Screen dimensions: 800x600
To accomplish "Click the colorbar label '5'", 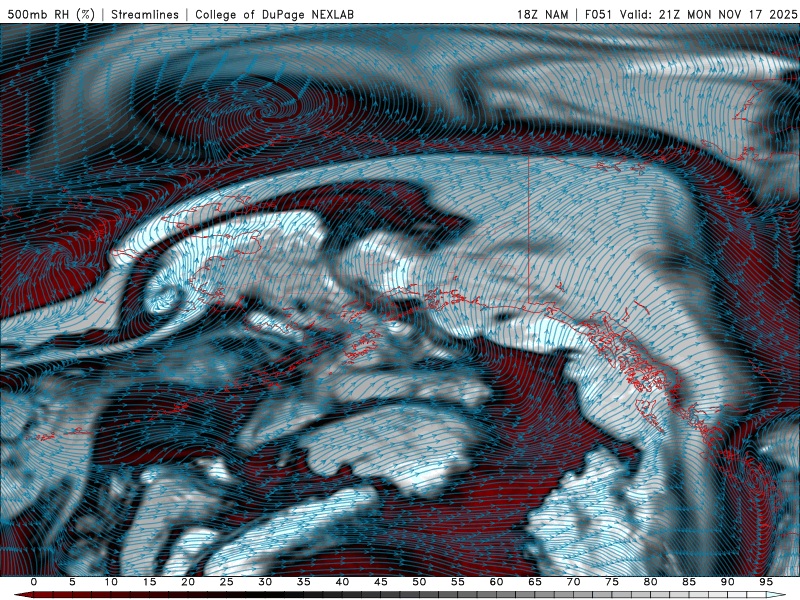I will 72,582.
